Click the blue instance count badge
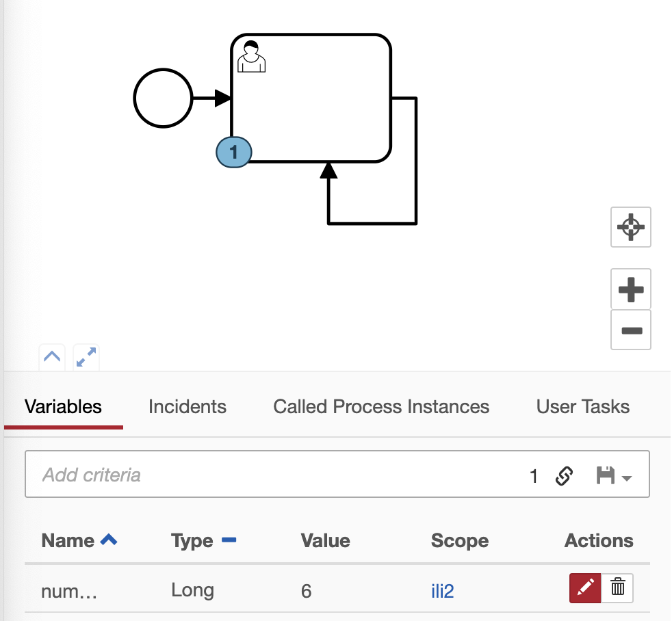 pyautogui.click(x=233, y=152)
